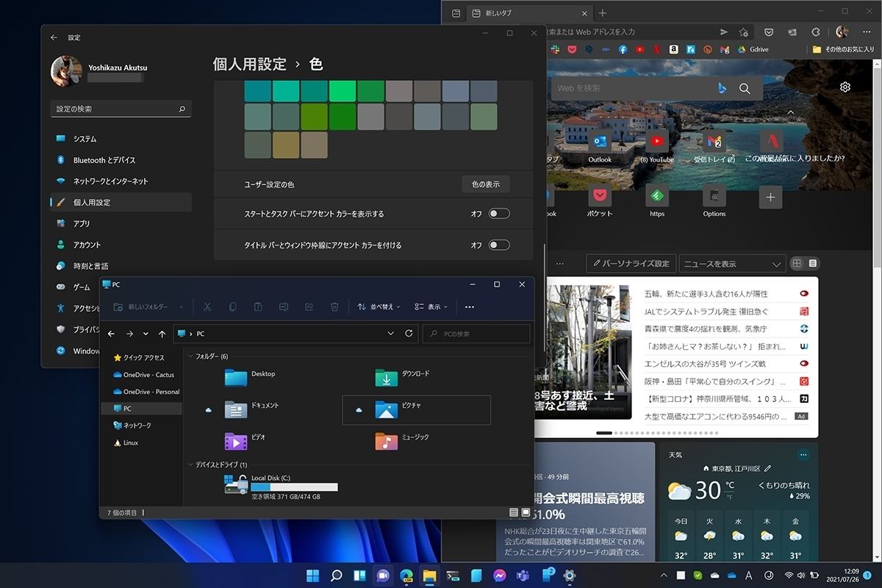The height and width of the screenshot is (588, 882).
Task: Refresh the PC folder view in Explorer
Action: 409,334
